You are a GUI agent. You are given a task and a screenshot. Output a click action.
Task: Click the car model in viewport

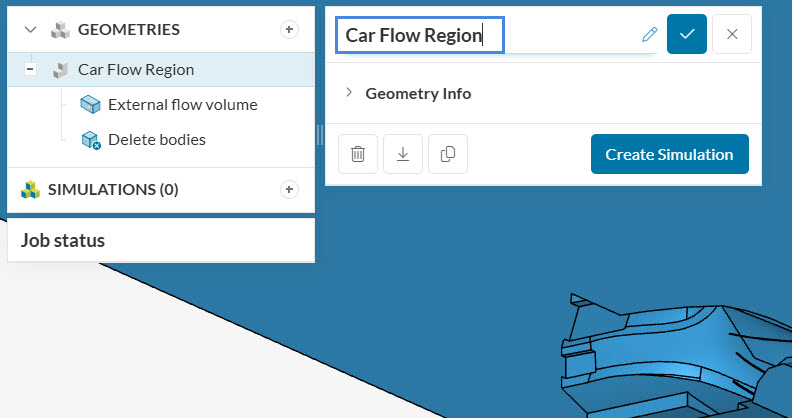point(677,356)
